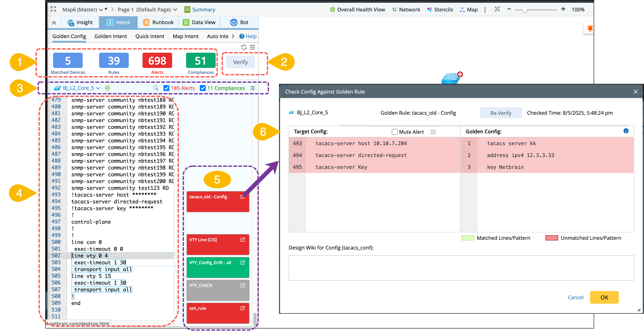Select the Golden Intent tab
The image size is (644, 331).
(x=111, y=36)
